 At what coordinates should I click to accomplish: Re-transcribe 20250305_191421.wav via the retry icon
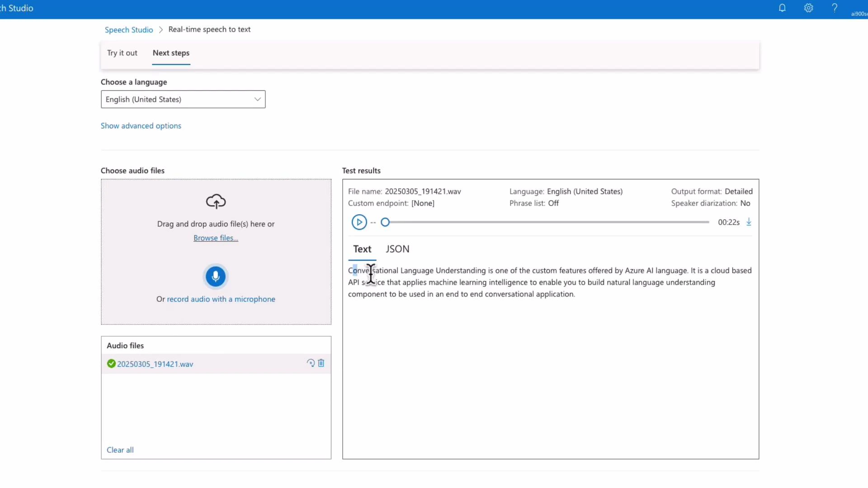(311, 363)
